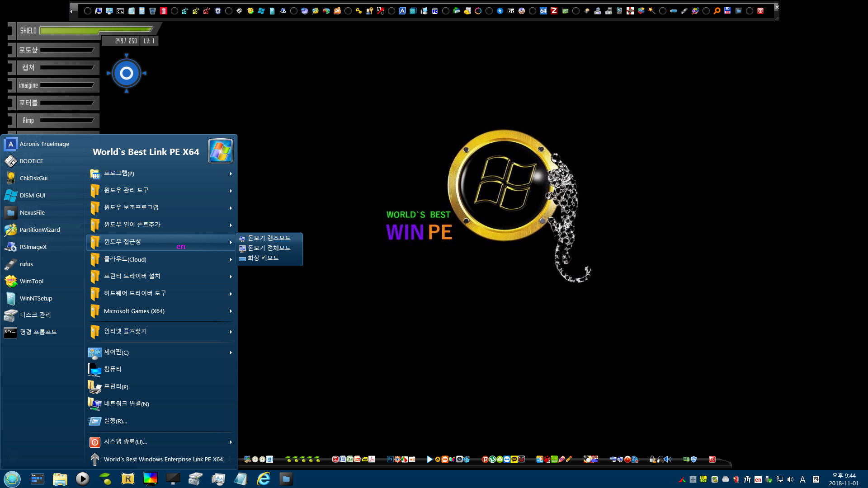This screenshot has width=868, height=488.
Task: Open 제어판(C) control panel entry
Action: (161, 352)
